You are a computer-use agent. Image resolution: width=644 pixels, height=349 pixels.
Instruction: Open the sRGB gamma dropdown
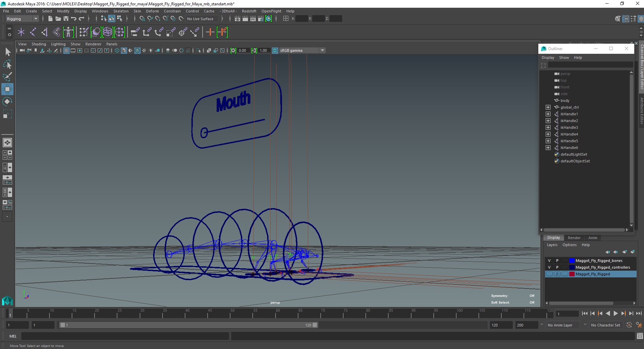[x=302, y=50]
